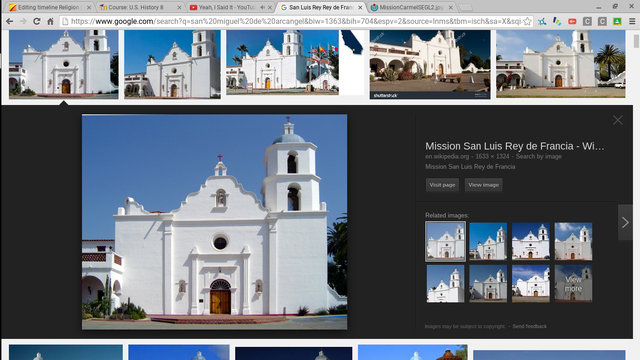The height and width of the screenshot is (360, 640).
Task: Select fourth related image in top row
Action: pyautogui.click(x=573, y=241)
